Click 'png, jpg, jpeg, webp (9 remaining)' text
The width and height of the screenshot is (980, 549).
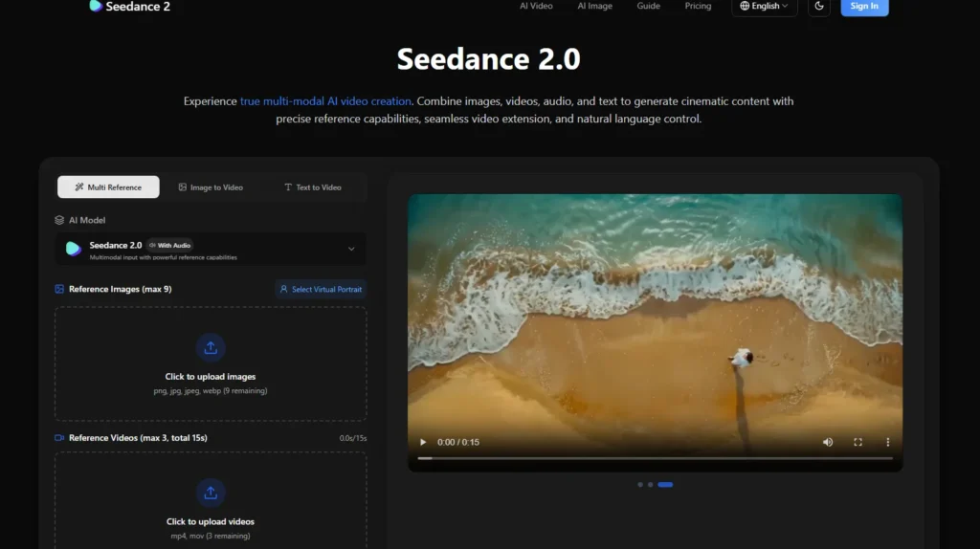pos(210,391)
